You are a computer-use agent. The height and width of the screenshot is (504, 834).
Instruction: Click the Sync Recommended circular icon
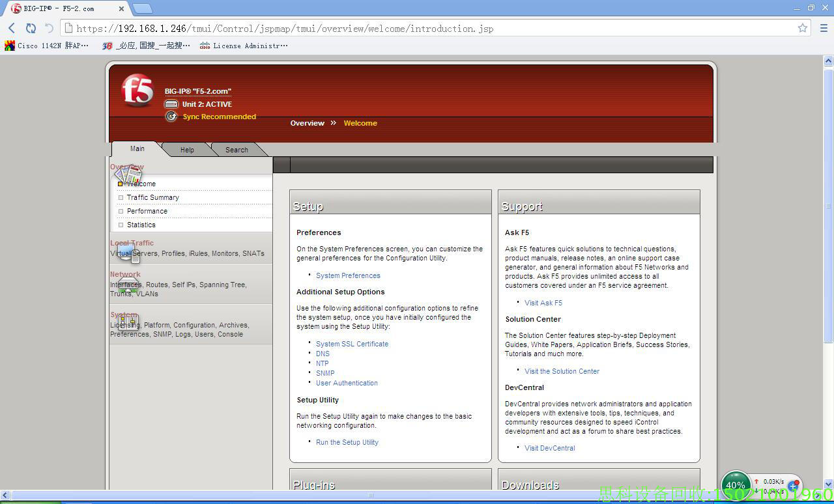click(171, 117)
